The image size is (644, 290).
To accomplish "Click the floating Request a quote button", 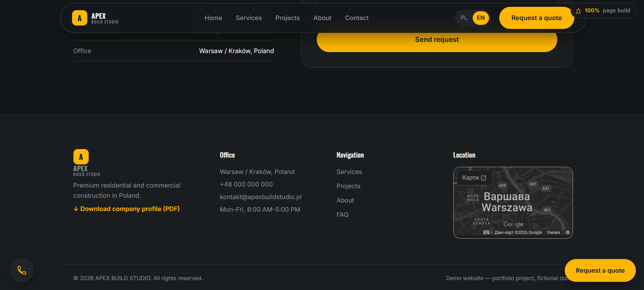I will (600, 271).
